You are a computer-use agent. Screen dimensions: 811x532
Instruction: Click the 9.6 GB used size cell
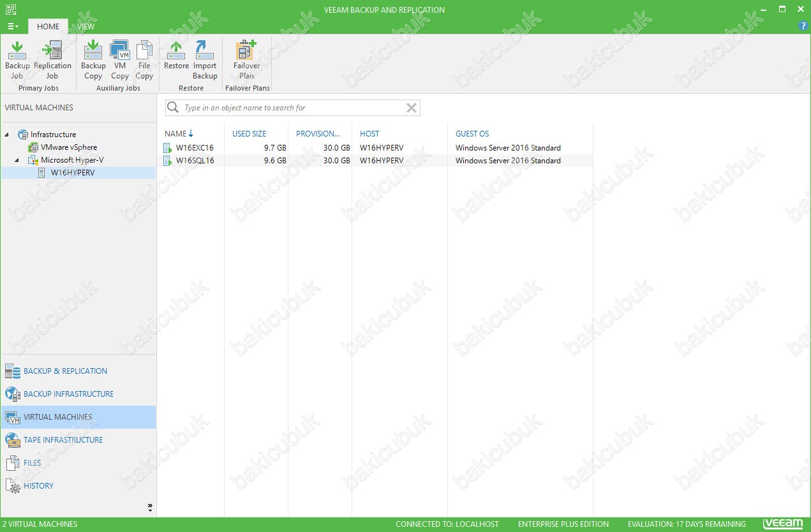coord(275,161)
